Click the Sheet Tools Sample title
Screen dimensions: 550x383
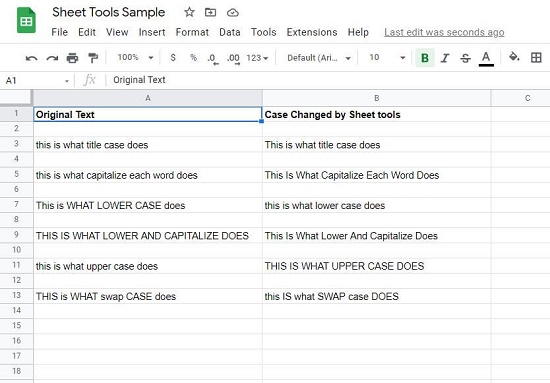(108, 12)
